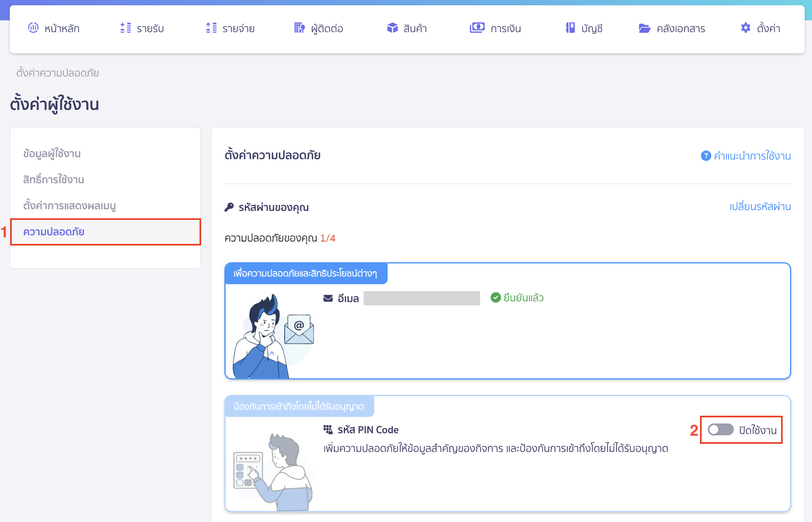Click the blue question mark help icon

point(706,156)
